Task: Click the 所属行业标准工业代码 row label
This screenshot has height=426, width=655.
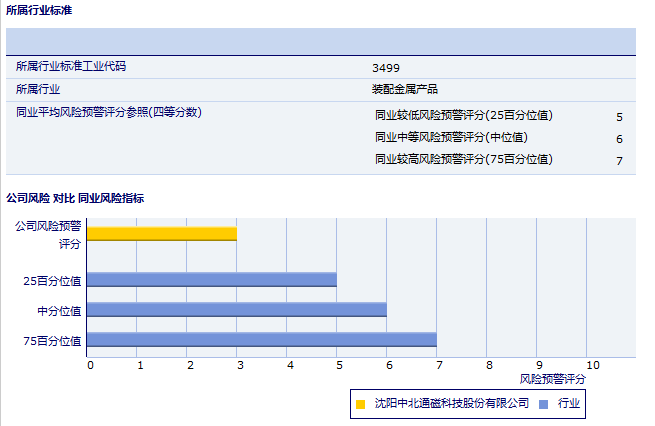Action: [71, 67]
